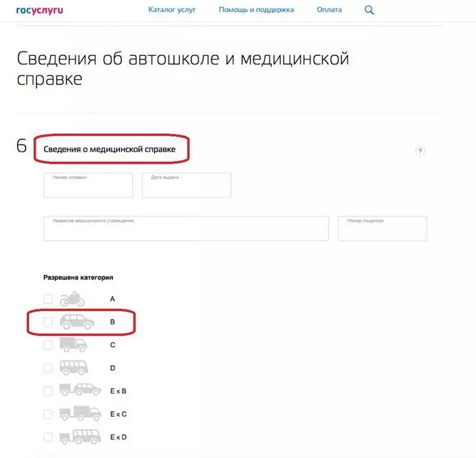This screenshot has height=458, width=476.
Task: Tick the category B checkbox
Action: (48, 322)
